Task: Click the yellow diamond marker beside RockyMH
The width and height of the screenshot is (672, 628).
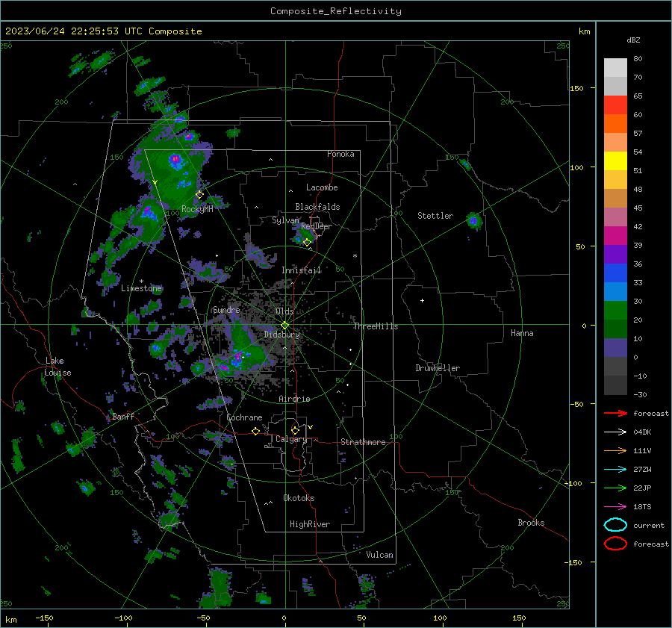Action: tap(199, 195)
